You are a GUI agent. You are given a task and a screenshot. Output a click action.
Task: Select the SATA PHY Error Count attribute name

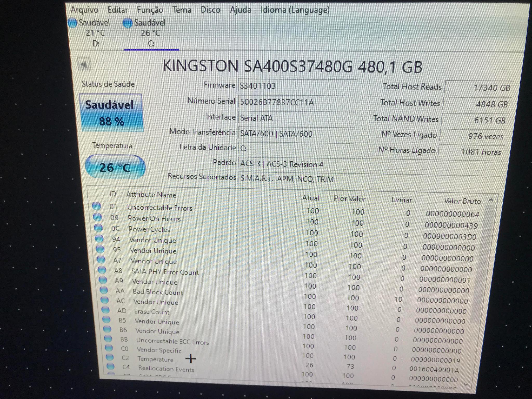165,272
